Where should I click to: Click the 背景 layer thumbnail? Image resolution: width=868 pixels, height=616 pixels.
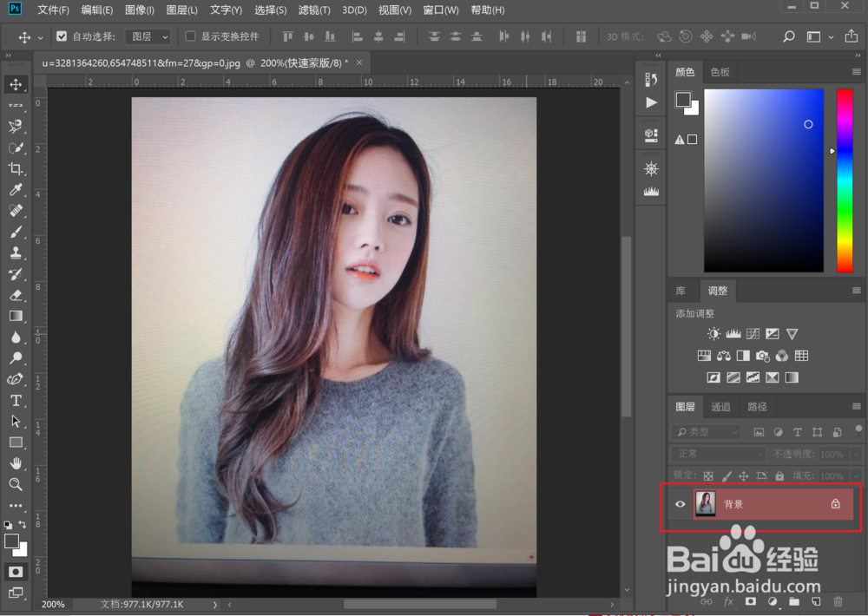coord(705,504)
